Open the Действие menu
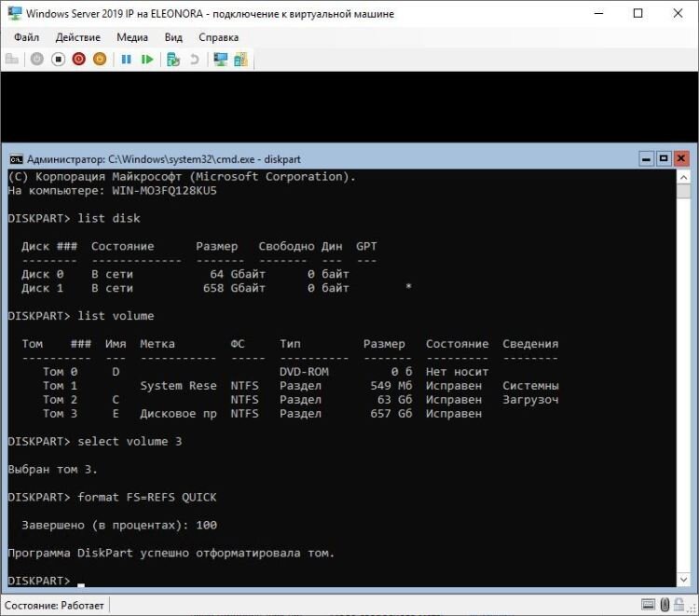Viewport: 699px width, 616px height. coord(77,37)
